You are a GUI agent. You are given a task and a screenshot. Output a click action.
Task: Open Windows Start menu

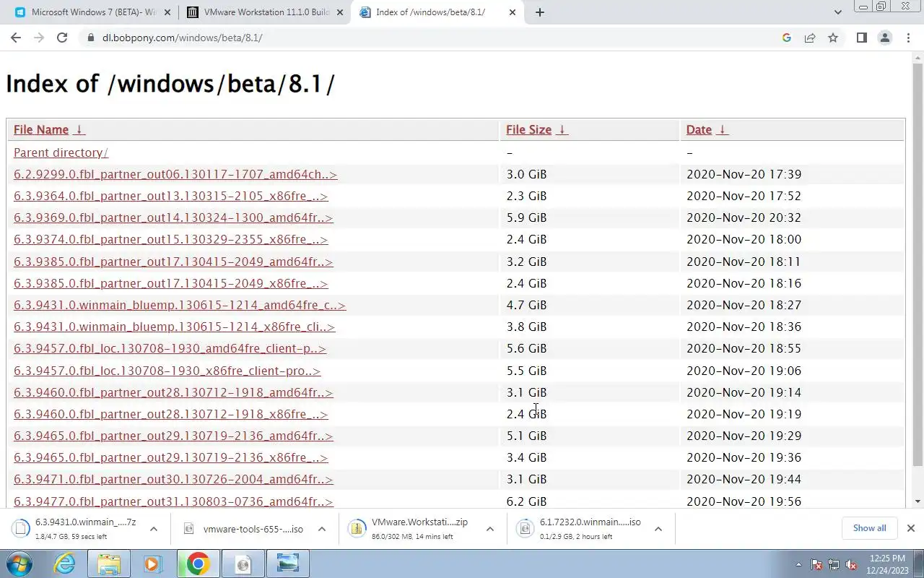tap(19, 564)
